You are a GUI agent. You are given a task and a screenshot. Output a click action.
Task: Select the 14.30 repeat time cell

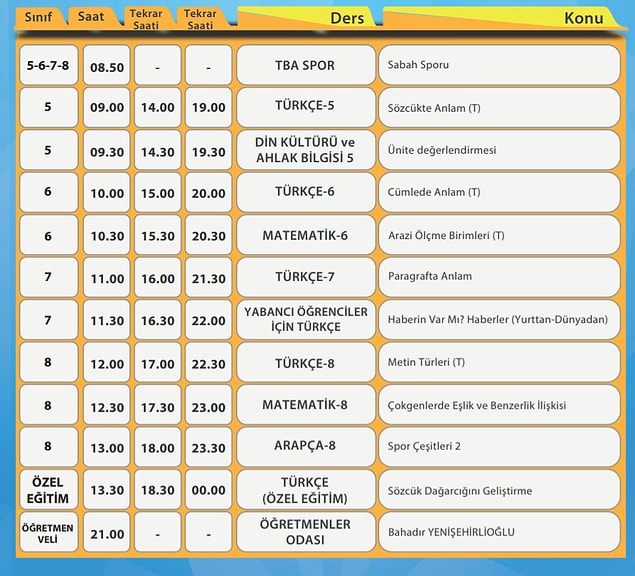pyautogui.click(x=158, y=150)
